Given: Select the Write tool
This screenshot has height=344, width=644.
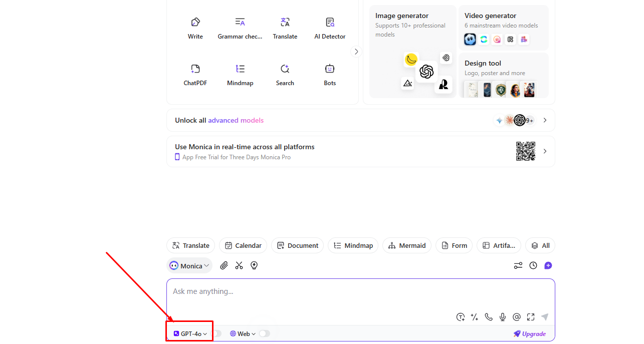Looking at the screenshot, I should [195, 28].
